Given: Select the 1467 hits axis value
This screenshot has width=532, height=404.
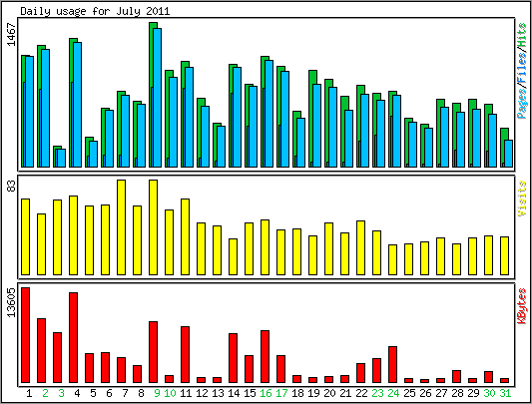Looking at the screenshot, I should (12, 34).
